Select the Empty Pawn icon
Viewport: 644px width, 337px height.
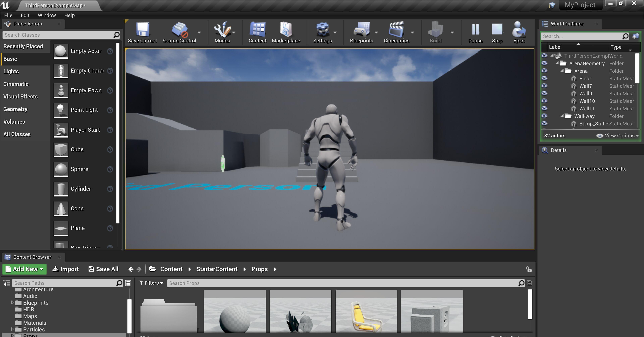[x=61, y=90]
